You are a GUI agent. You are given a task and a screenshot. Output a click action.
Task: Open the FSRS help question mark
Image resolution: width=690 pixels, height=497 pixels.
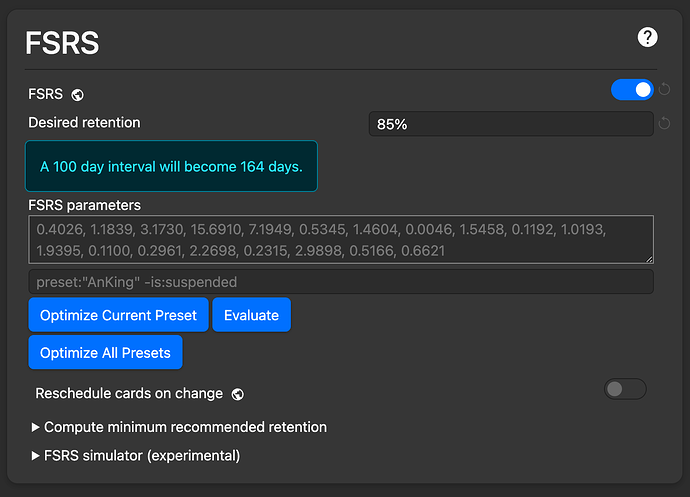pos(647,38)
